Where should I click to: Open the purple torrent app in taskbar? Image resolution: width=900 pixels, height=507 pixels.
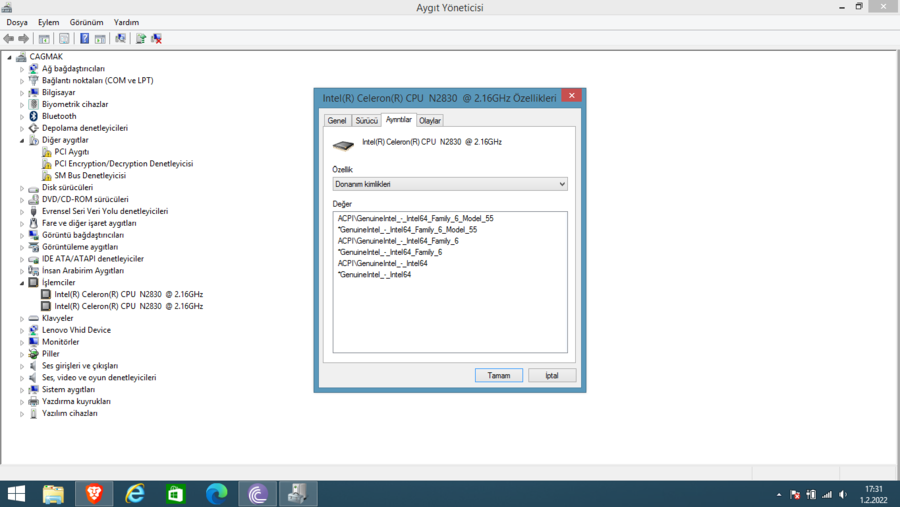point(258,494)
